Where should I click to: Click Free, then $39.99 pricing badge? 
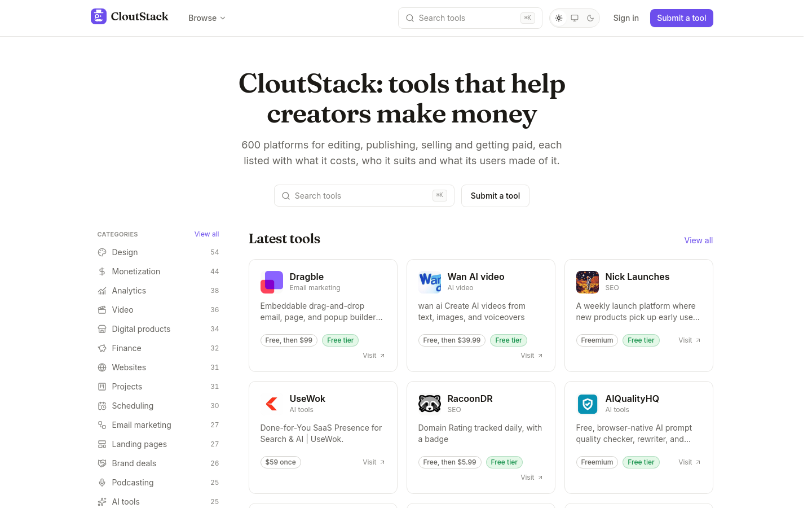click(452, 340)
